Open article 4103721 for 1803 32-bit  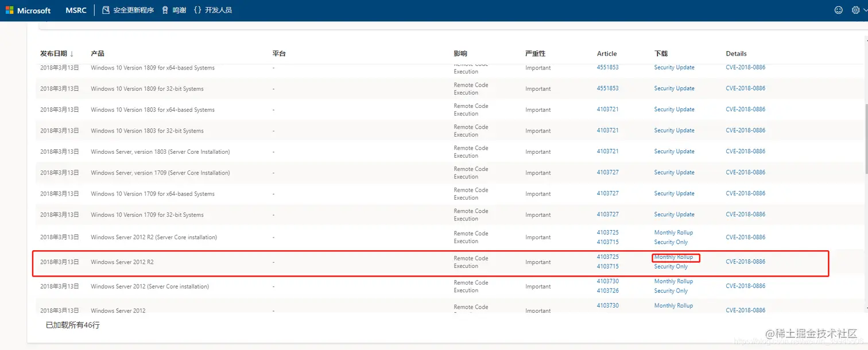pos(608,130)
